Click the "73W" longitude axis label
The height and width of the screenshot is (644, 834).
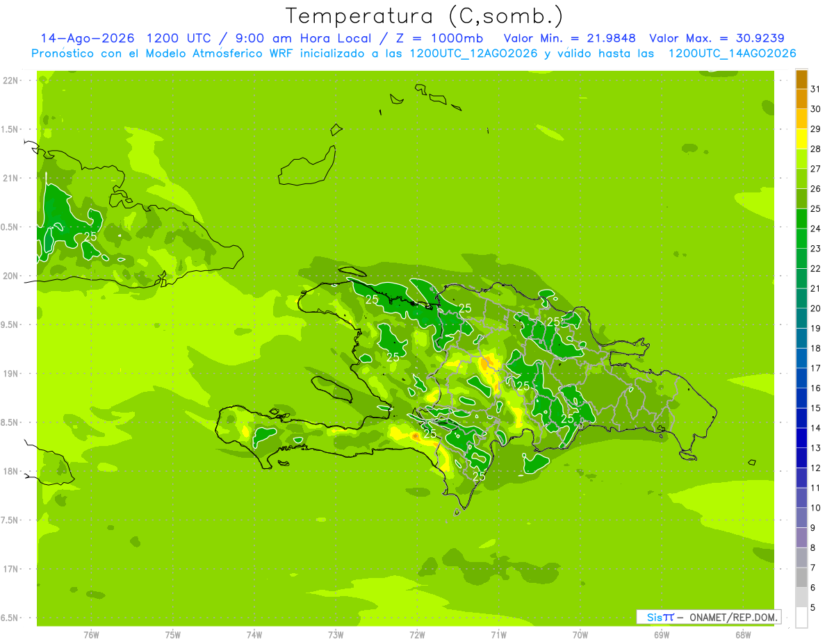(x=336, y=634)
